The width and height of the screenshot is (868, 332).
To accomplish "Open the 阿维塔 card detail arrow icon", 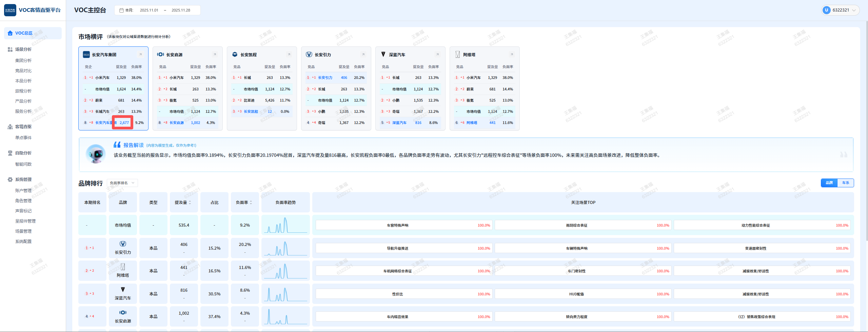I will click(x=512, y=55).
